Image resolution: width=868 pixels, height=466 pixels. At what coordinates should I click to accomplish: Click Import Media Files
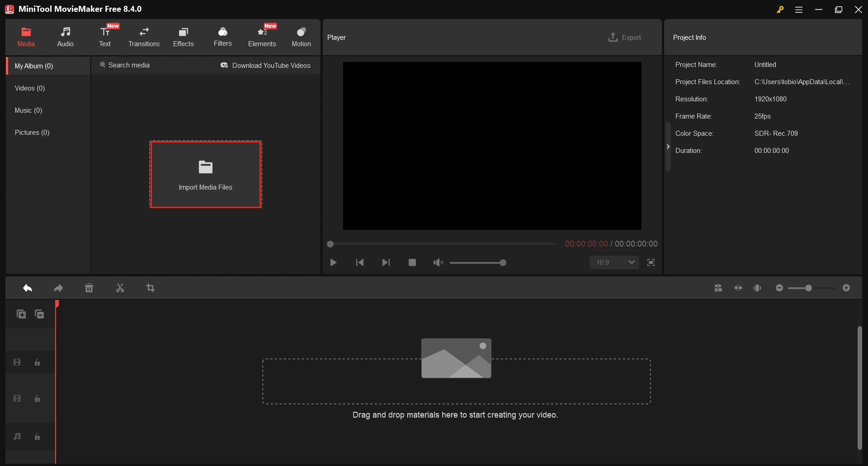206,175
